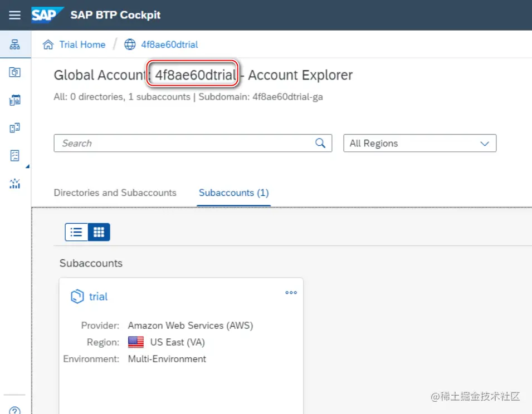
Task: Open the bar chart analytics sidebar icon
Action: [15, 183]
